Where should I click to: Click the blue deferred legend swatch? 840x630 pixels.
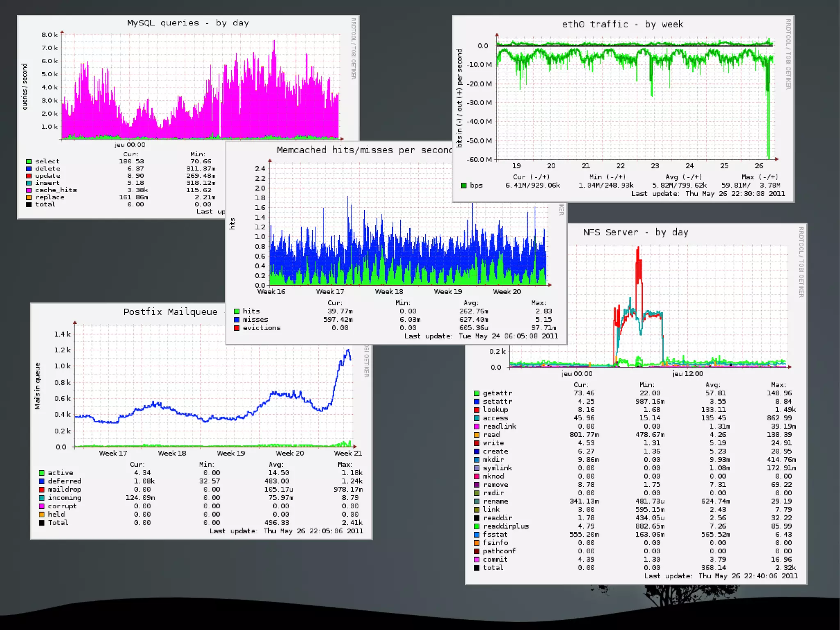(42, 481)
